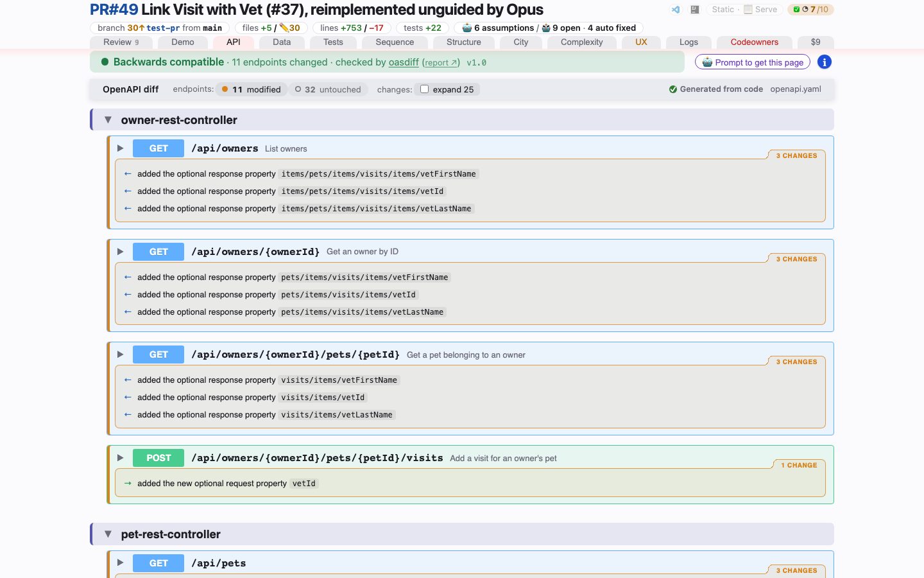
Task: Click the green Backwards compatible status dot
Action: pos(105,62)
